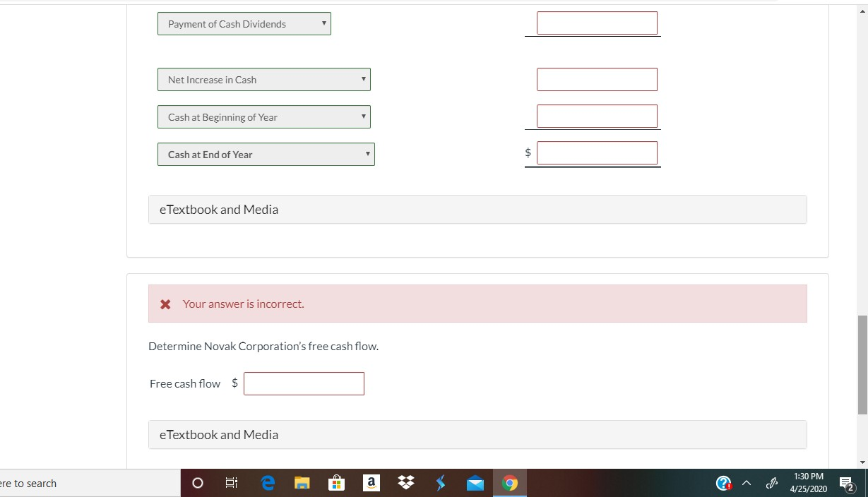
Task: Click the red X incorrect-answer icon
Action: [x=165, y=304]
